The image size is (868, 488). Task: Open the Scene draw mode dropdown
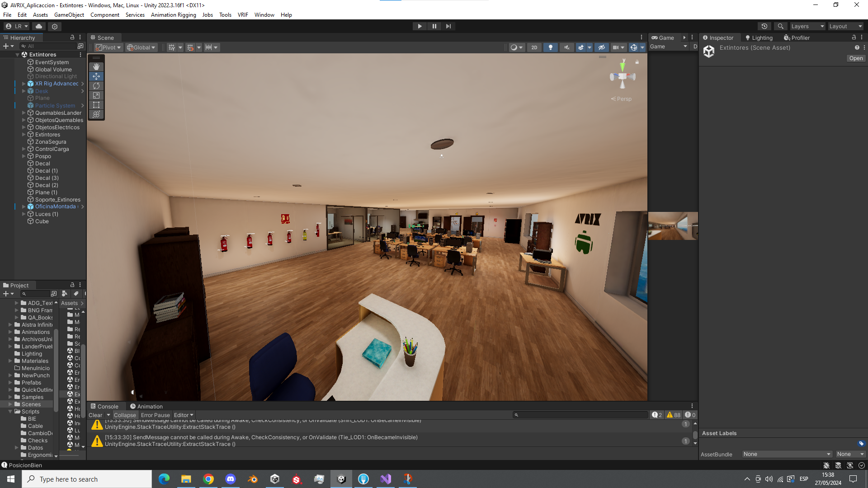click(x=516, y=47)
